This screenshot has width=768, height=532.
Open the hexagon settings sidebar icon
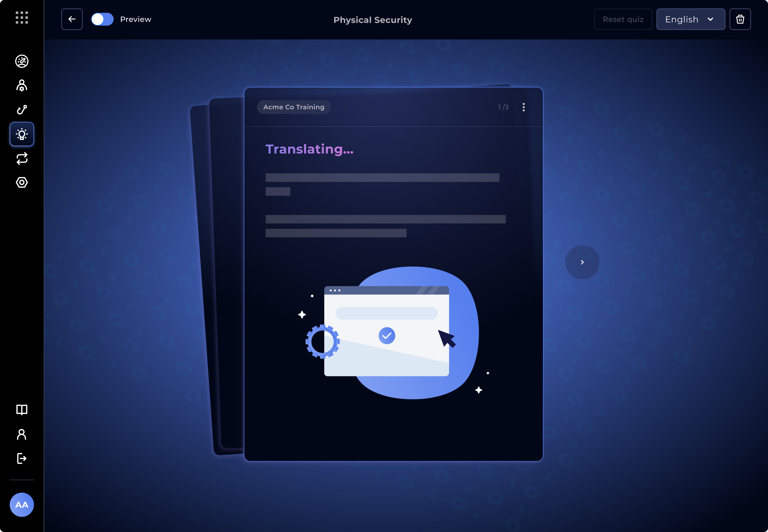pos(22,182)
